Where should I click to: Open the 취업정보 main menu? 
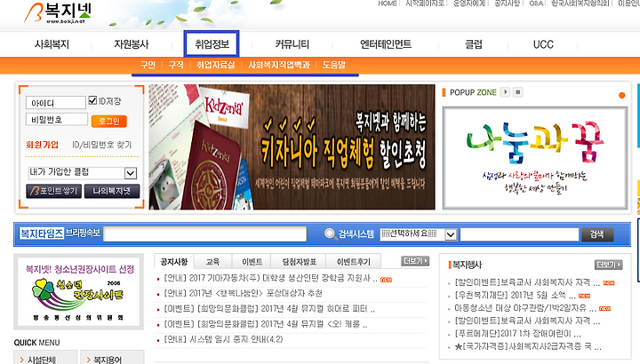click(212, 44)
